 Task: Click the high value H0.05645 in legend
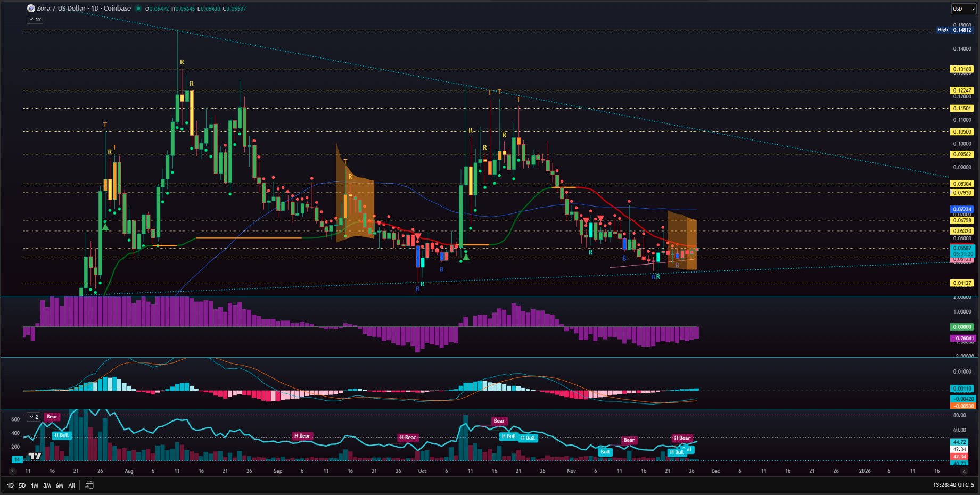[183, 9]
